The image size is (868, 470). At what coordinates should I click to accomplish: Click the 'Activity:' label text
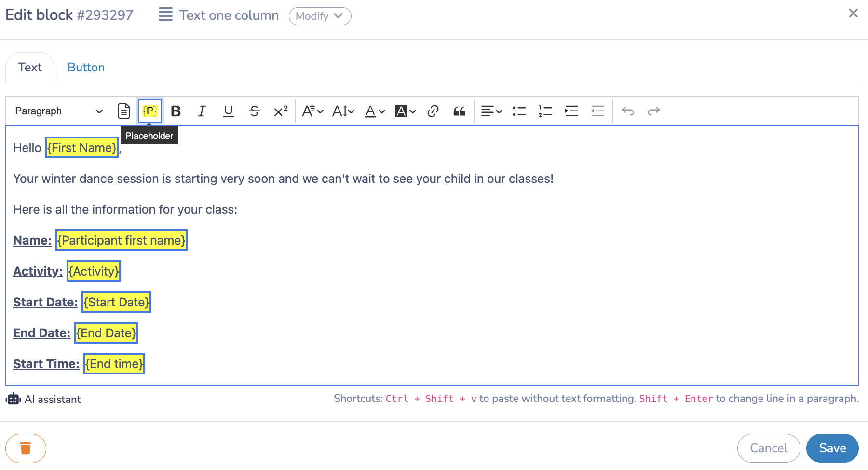pos(38,271)
